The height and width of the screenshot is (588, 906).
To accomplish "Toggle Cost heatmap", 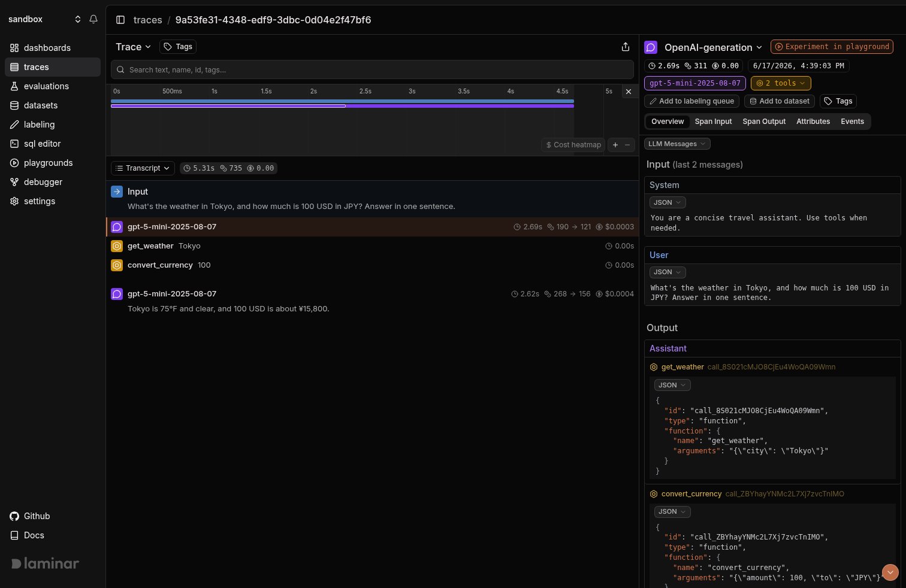I will [573, 145].
